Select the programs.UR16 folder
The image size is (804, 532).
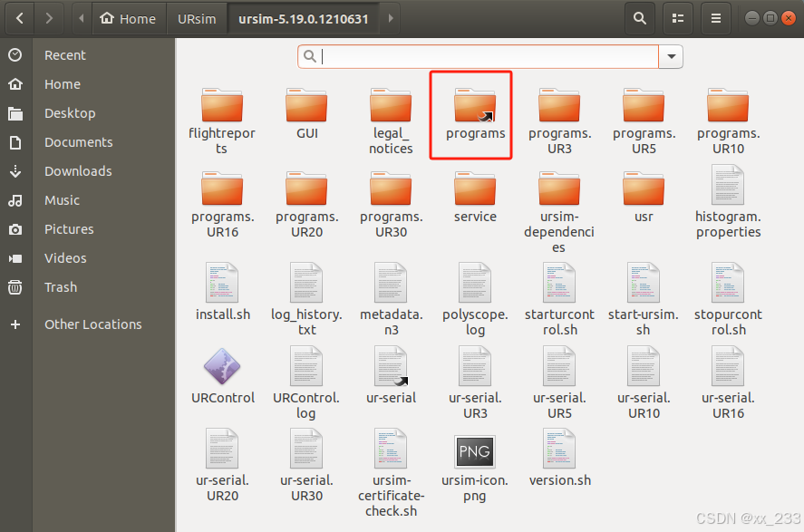click(222, 204)
